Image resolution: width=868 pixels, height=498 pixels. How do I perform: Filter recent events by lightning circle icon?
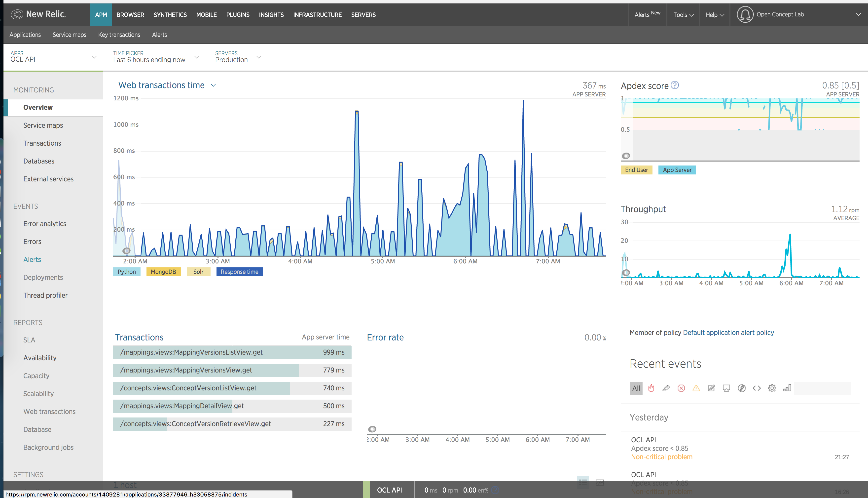pyautogui.click(x=742, y=388)
